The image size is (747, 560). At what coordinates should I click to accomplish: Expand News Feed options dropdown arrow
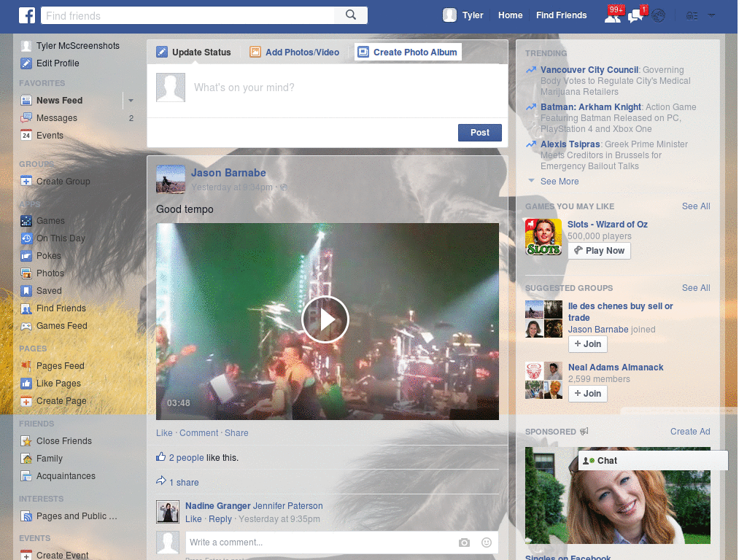(x=131, y=101)
